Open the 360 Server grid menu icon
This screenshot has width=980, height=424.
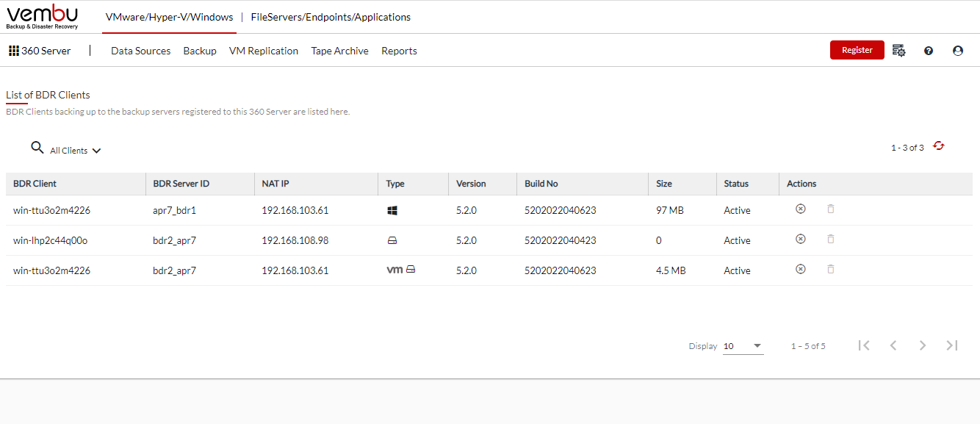point(13,51)
